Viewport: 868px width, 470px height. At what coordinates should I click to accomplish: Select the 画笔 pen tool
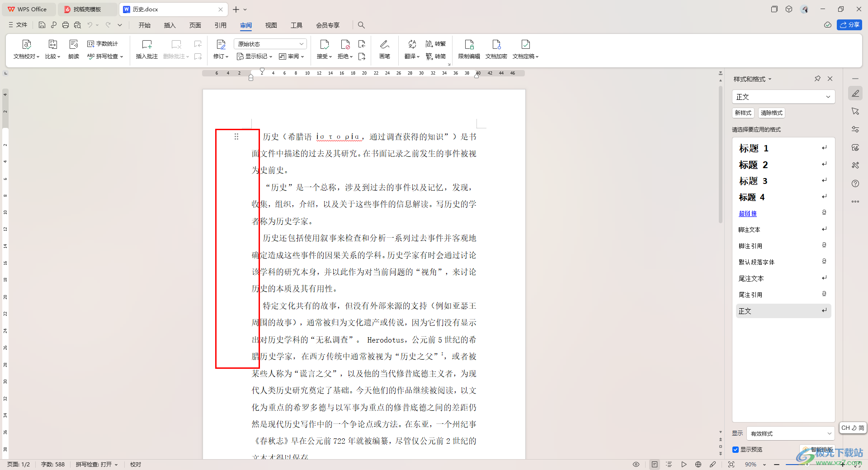point(385,49)
